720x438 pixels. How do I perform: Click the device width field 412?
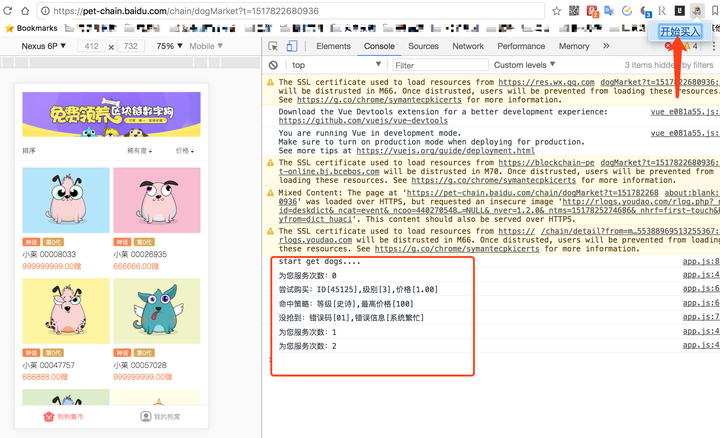pyautogui.click(x=91, y=46)
